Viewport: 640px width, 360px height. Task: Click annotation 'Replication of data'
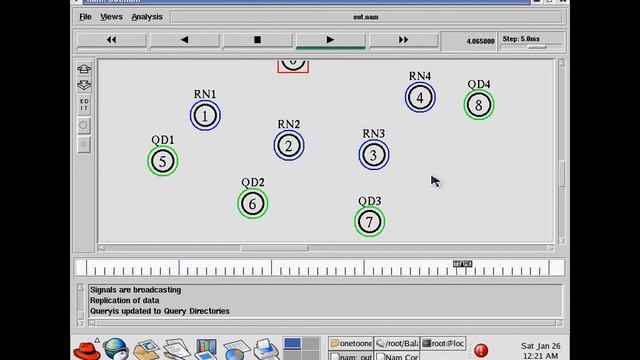(x=124, y=300)
